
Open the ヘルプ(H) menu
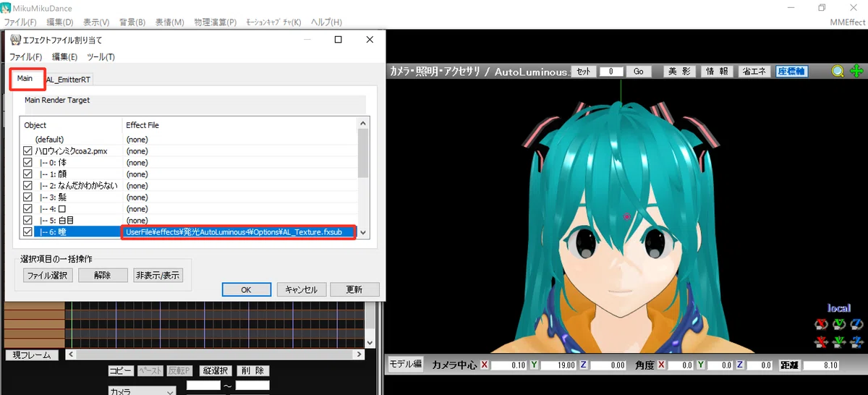pyautogui.click(x=325, y=22)
